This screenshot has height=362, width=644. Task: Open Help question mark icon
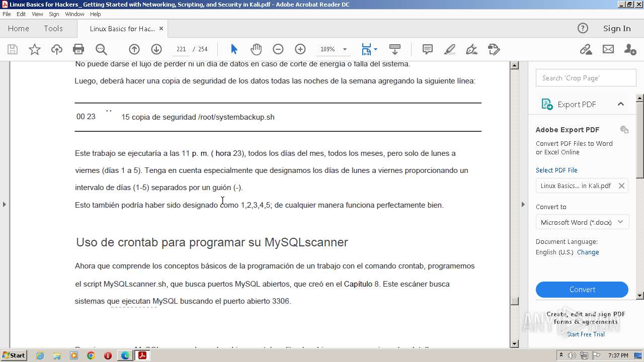[583, 28]
